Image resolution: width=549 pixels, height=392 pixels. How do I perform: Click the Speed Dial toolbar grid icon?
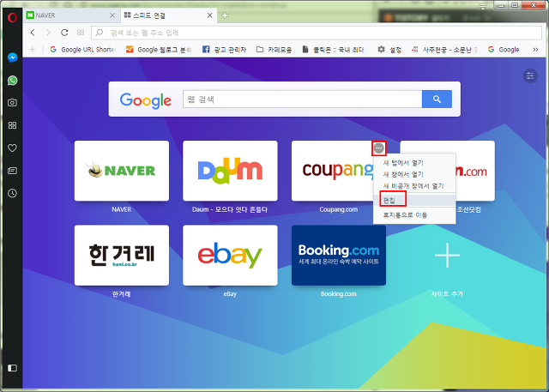click(81, 33)
